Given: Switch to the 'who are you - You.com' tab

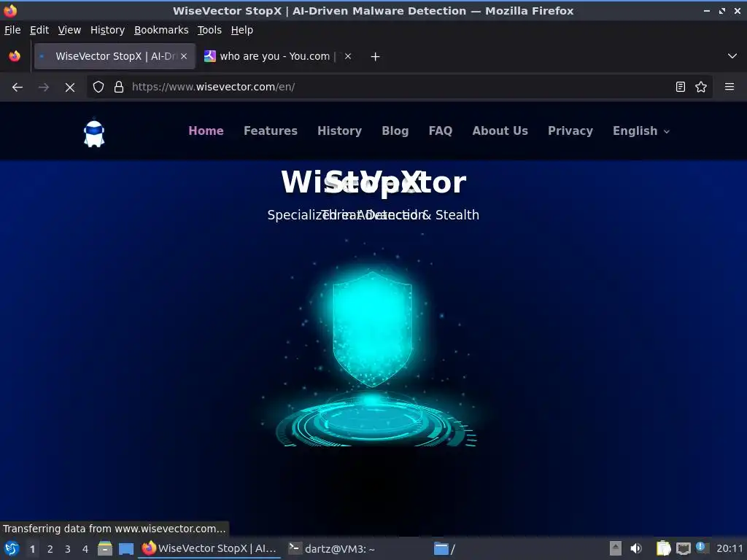Looking at the screenshot, I should coord(278,56).
